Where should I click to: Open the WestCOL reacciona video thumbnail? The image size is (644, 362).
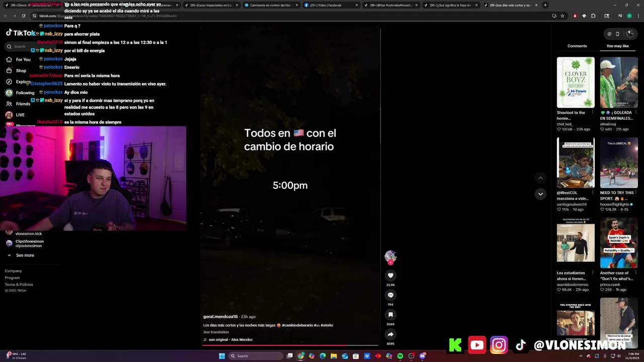(576, 162)
